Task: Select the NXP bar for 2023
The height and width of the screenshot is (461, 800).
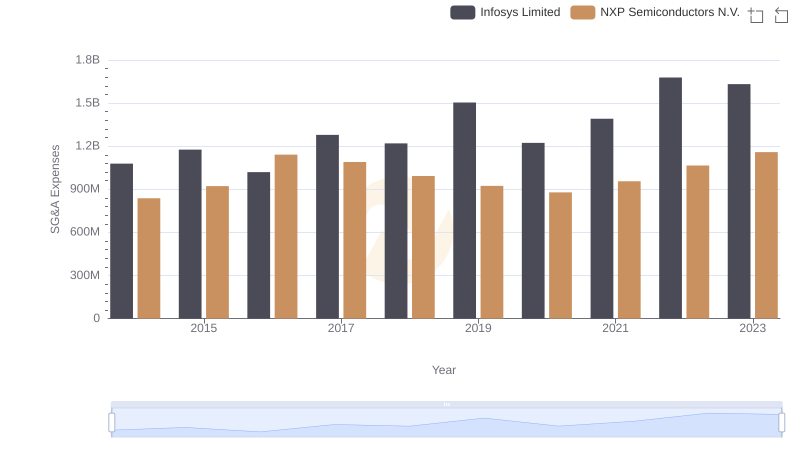Action: (766, 235)
